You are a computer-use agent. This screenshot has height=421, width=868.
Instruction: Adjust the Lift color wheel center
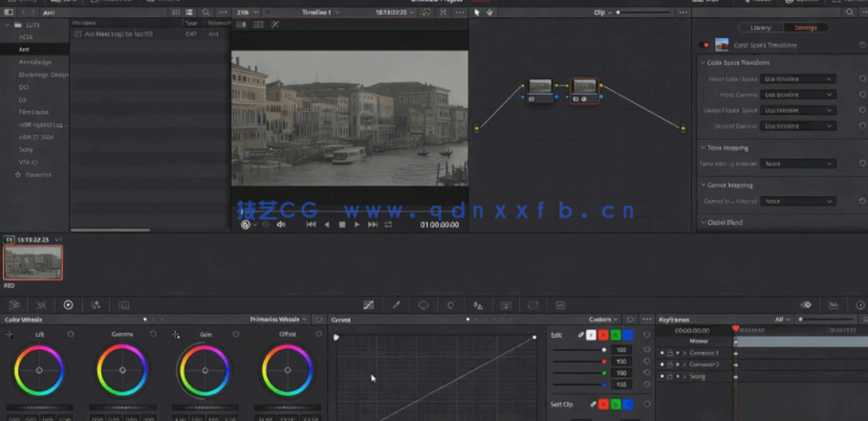click(x=39, y=370)
